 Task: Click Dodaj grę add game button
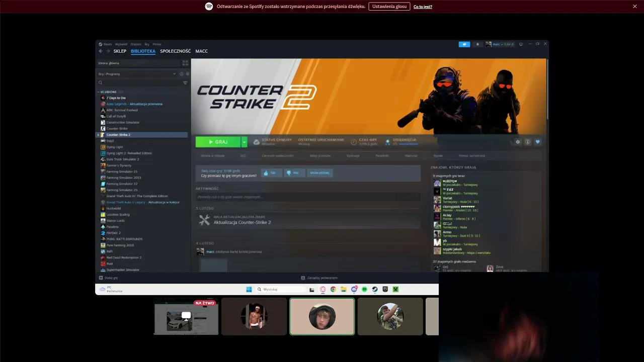pyautogui.click(x=109, y=278)
